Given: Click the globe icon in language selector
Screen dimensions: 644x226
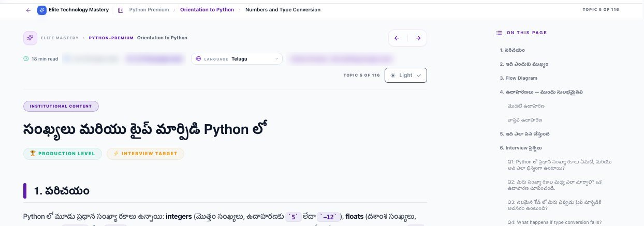Looking at the screenshot, I should [198, 59].
